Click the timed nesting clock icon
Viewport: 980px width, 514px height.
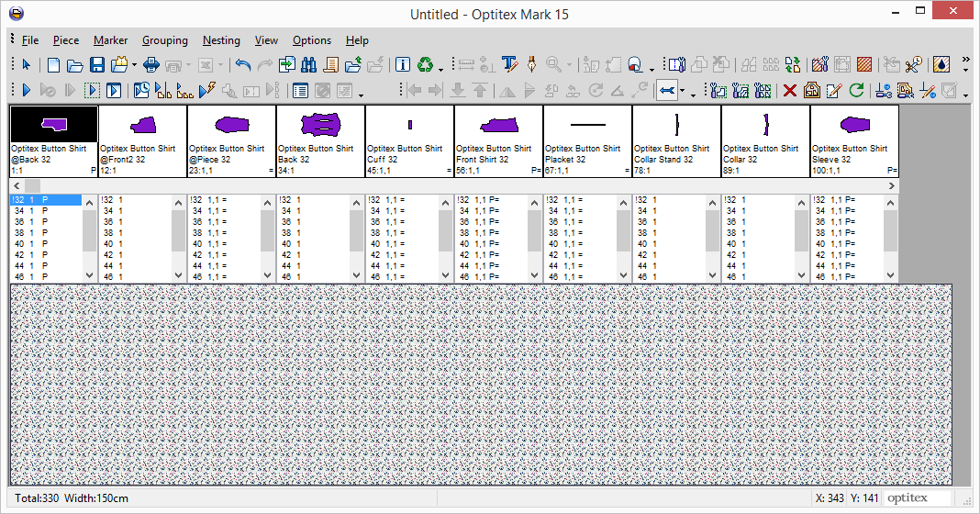point(142,91)
